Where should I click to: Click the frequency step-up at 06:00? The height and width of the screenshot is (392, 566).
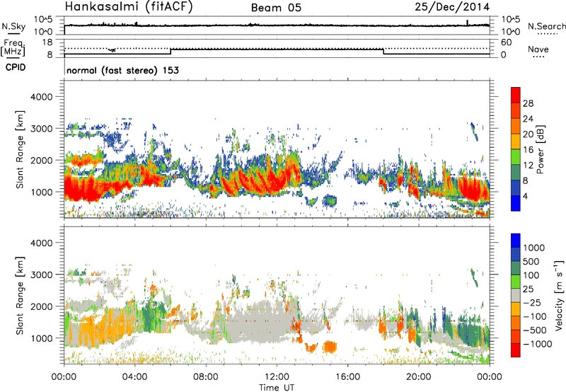point(171,52)
